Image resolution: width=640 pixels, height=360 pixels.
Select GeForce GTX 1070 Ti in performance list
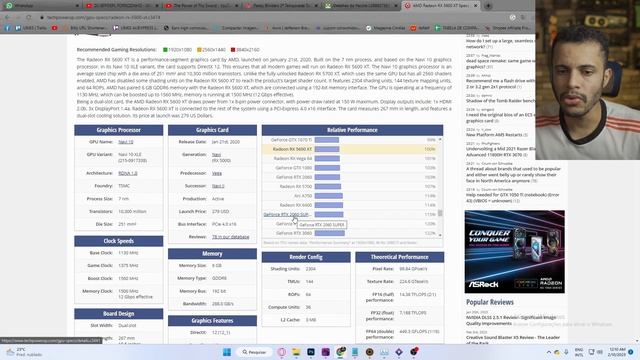click(291, 140)
